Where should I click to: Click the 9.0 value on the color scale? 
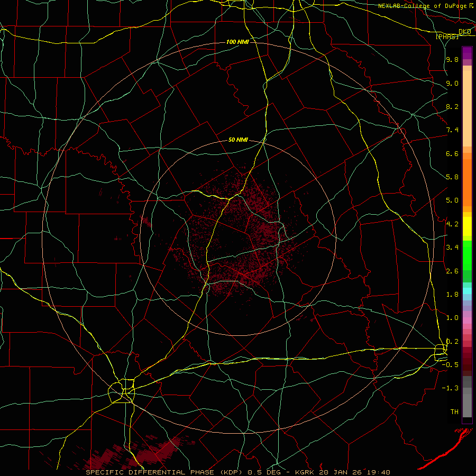point(452,83)
